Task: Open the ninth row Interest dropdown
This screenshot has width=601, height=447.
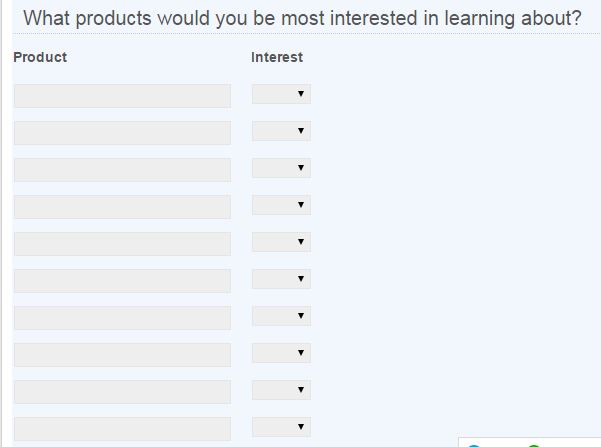Action: pyautogui.click(x=281, y=390)
